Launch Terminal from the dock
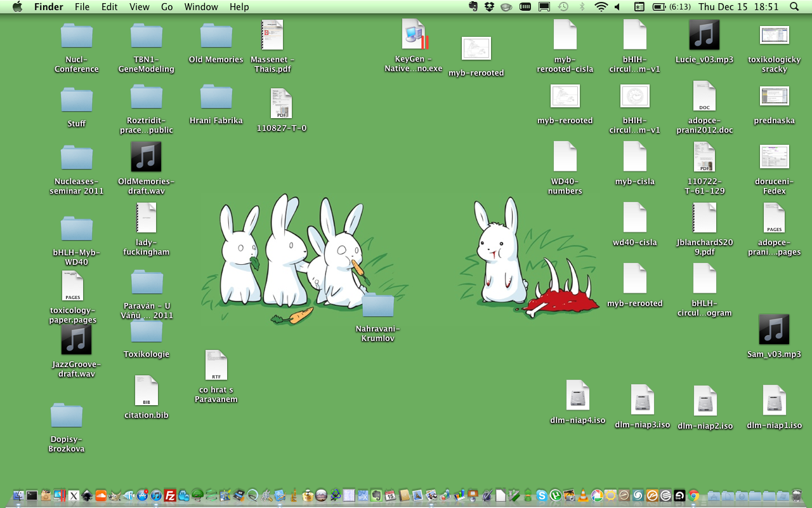 (32, 495)
